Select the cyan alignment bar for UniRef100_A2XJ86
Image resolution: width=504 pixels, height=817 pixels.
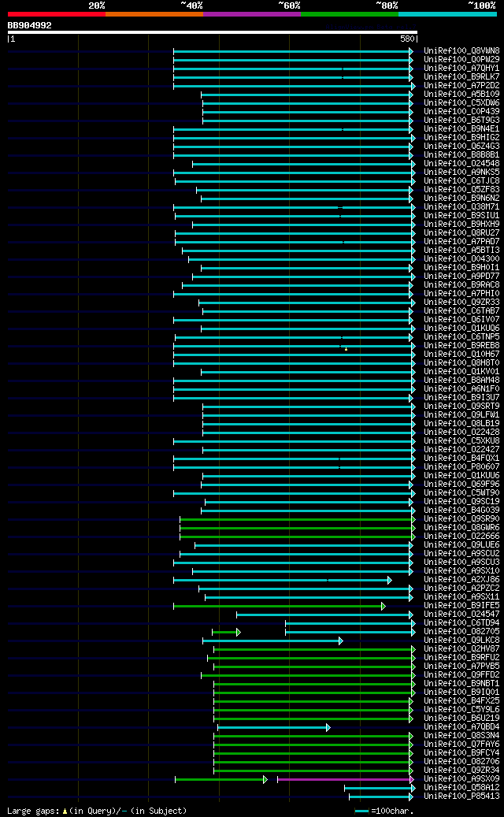point(282,580)
